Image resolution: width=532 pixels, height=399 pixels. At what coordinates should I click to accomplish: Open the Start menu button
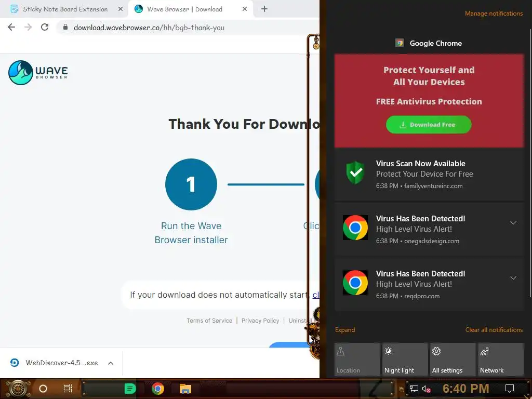(x=18, y=389)
